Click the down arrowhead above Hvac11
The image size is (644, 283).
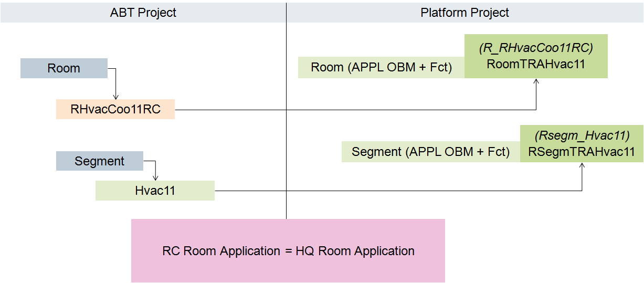pos(155,178)
